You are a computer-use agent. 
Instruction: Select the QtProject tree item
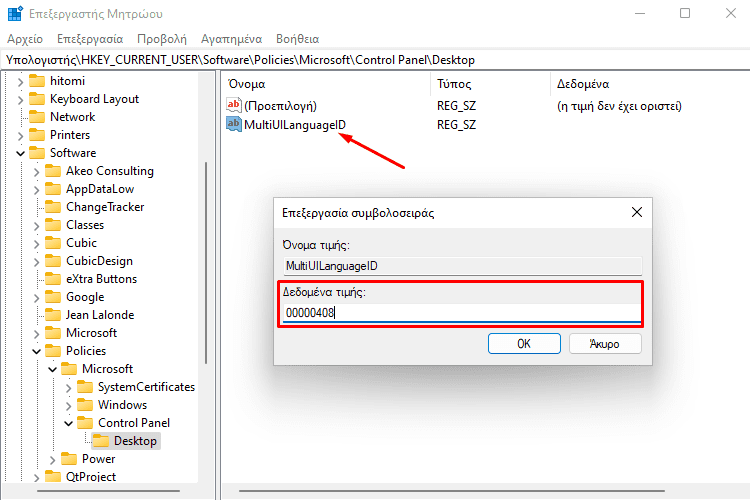[x=91, y=477]
